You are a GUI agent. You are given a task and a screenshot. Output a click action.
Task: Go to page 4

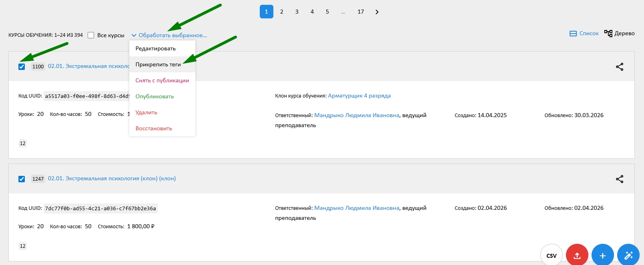pyautogui.click(x=312, y=12)
